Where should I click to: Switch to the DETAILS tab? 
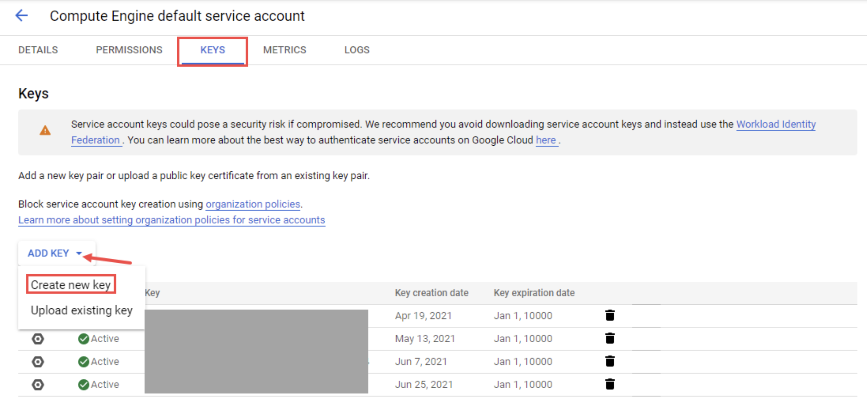pos(38,50)
